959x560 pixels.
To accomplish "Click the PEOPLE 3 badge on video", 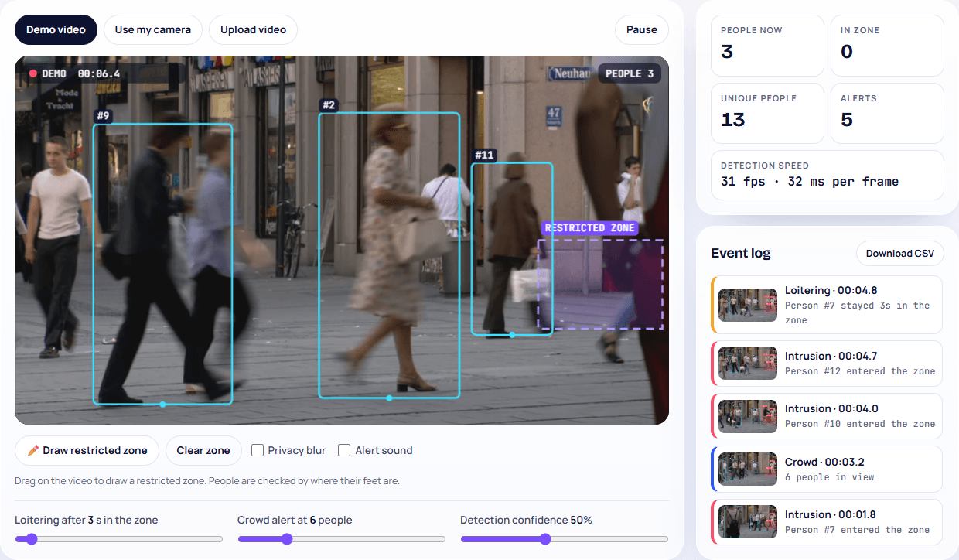I will [630, 73].
